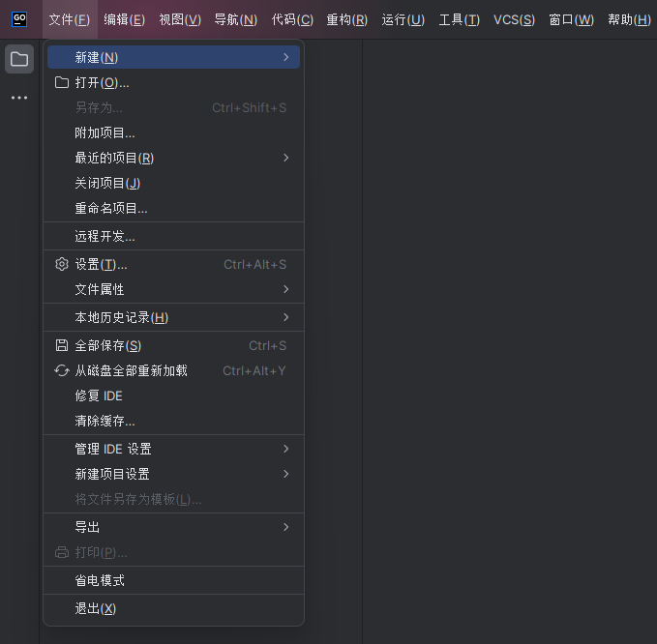Select 新建项目设置 menu entry

pos(173,474)
